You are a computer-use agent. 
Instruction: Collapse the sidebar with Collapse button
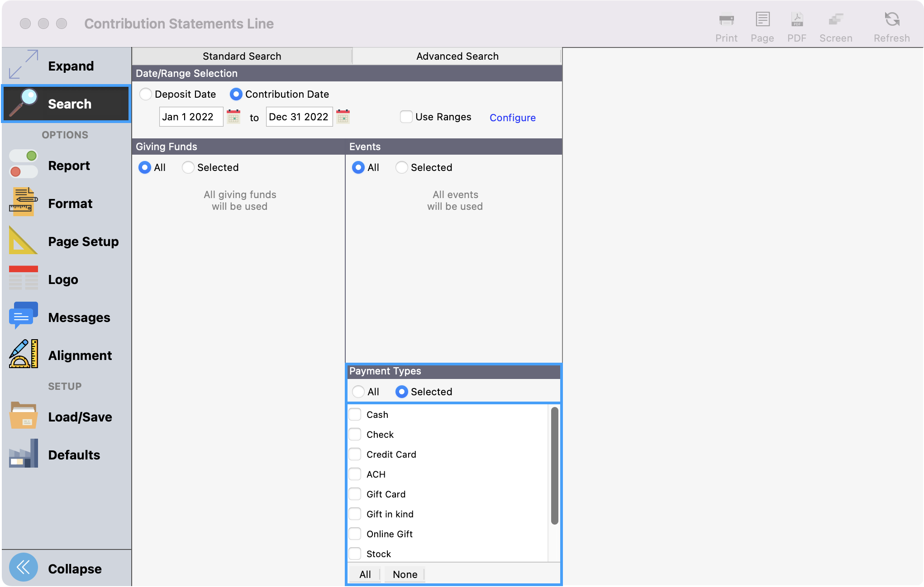(24, 568)
